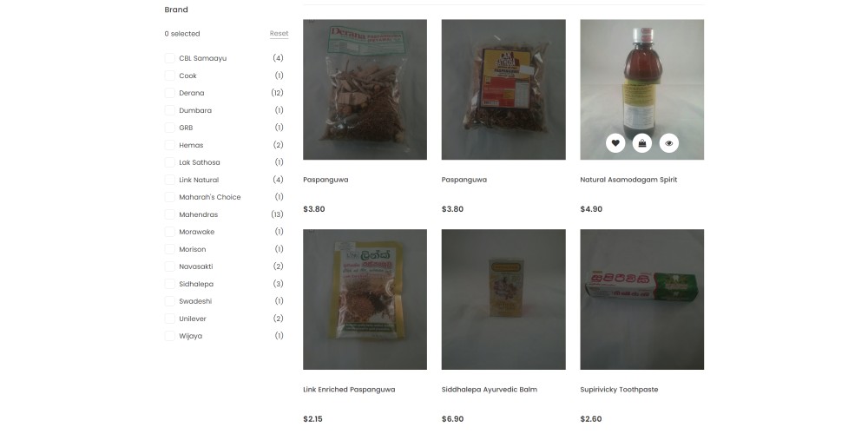The height and width of the screenshot is (434, 868).
Task: Check the Unilever brand filter
Action: pyautogui.click(x=169, y=319)
